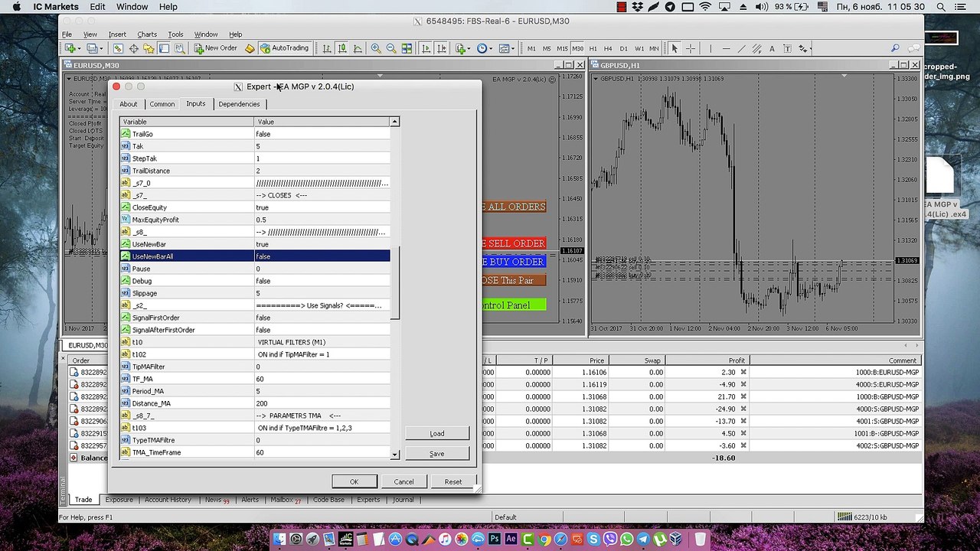Select the trendline drawing tool
The image size is (980, 551).
pyautogui.click(x=741, y=48)
